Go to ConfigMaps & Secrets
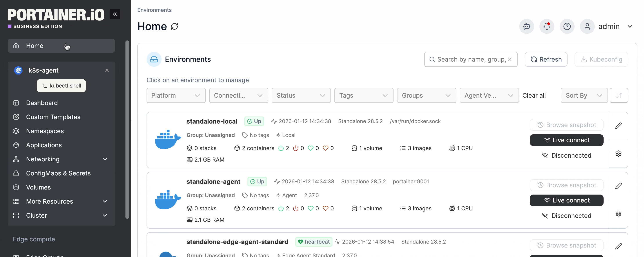This screenshot has width=644, height=257. 58,173
